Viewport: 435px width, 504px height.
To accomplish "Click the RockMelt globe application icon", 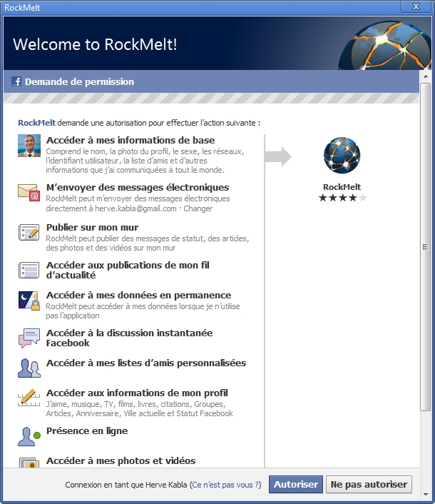I will click(342, 155).
